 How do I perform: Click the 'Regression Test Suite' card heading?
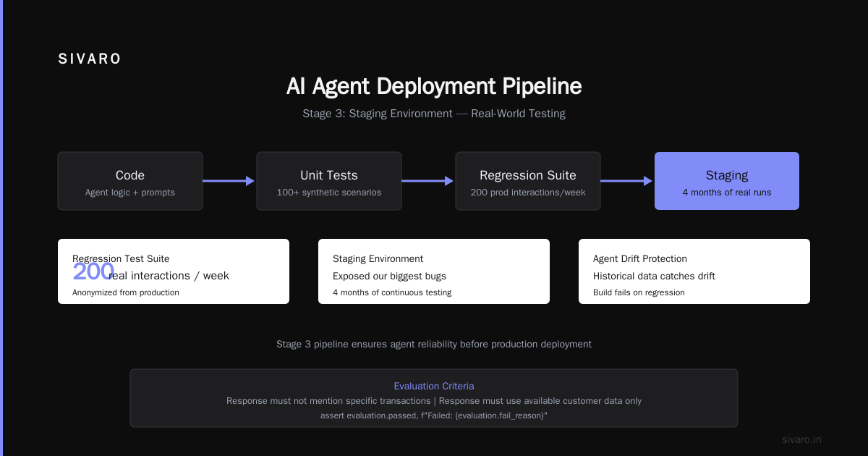(121, 258)
